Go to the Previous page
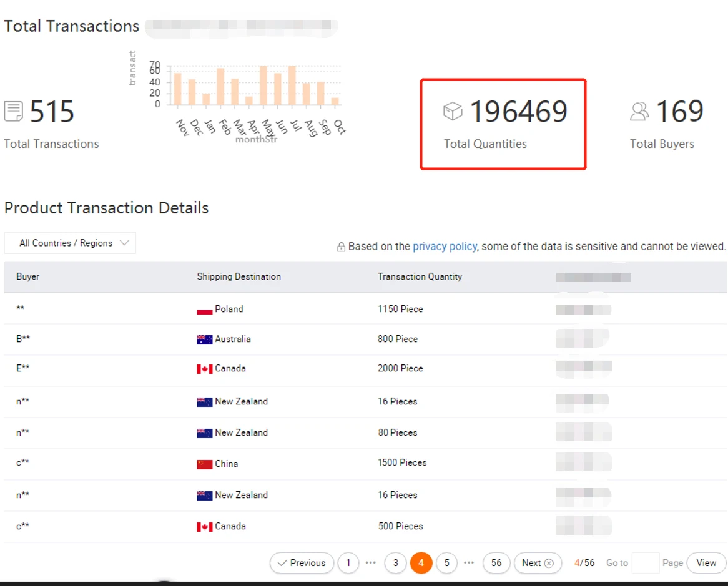The width and height of the screenshot is (728, 586). [302, 563]
